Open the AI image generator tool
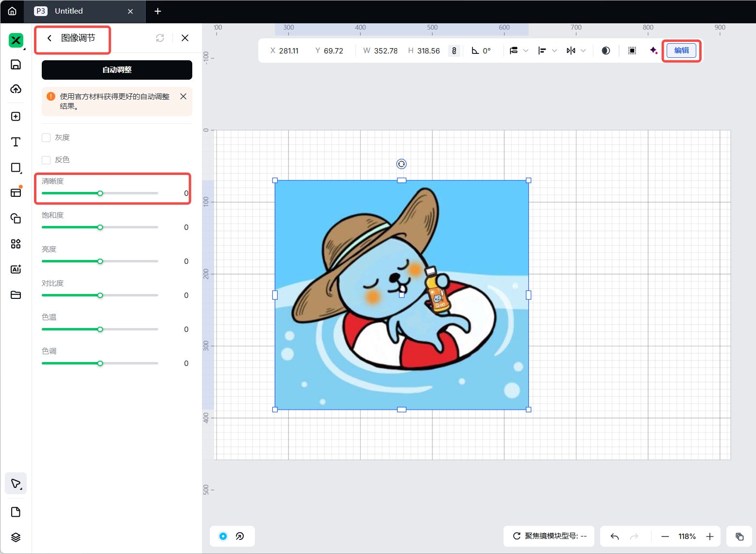This screenshot has height=554, width=756. tap(16, 269)
